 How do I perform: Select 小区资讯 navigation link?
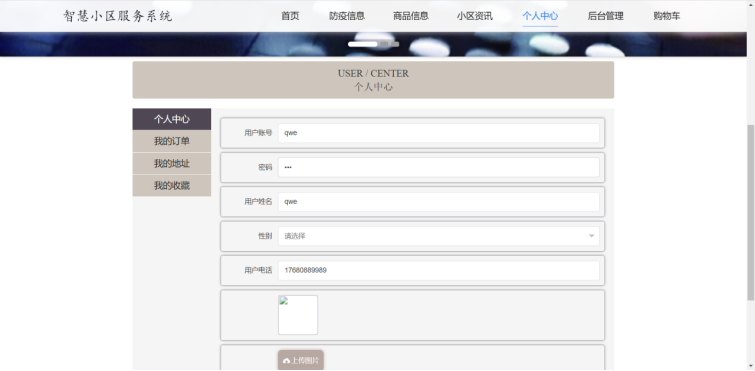click(x=475, y=16)
